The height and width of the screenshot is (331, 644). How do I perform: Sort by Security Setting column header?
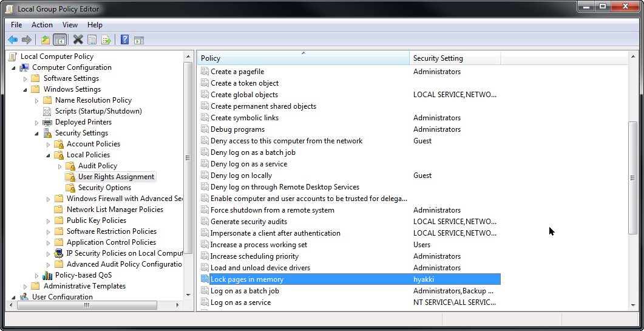coord(454,58)
